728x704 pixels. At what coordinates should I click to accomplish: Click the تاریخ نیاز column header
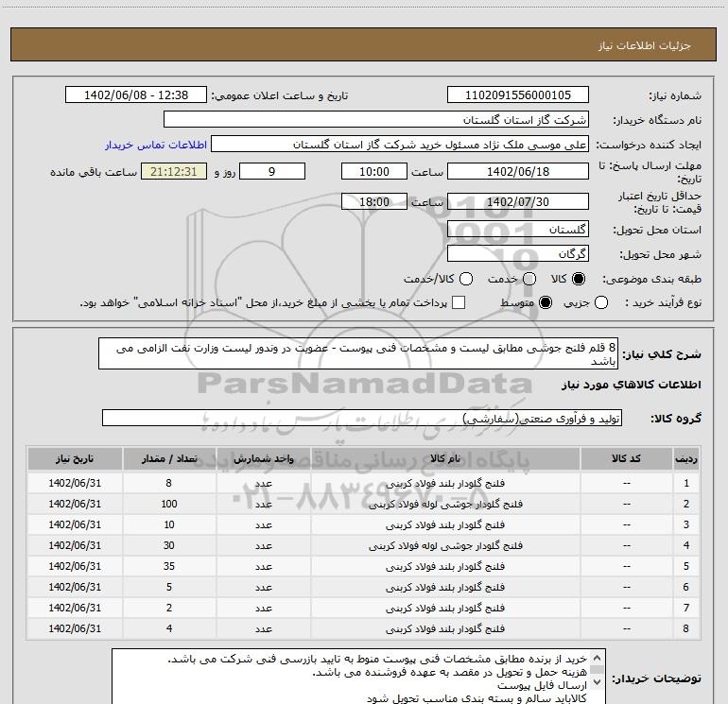(x=75, y=458)
